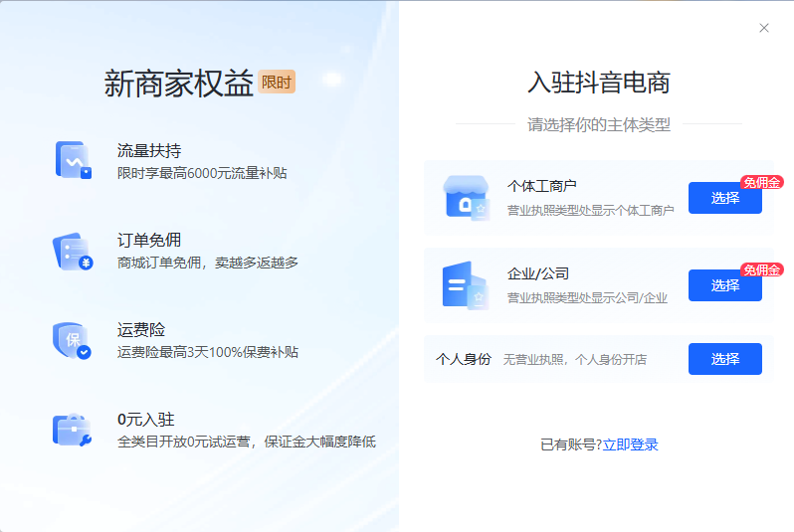794x532 pixels.
Task: Click the 已有账号? text
Action: click(571, 444)
